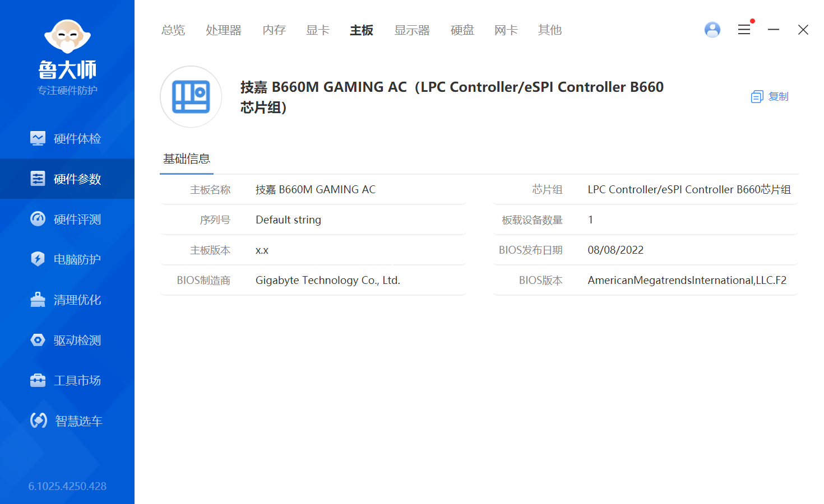Image resolution: width=824 pixels, height=504 pixels.
Task: Minimize the 鲁大师 window
Action: (x=774, y=30)
